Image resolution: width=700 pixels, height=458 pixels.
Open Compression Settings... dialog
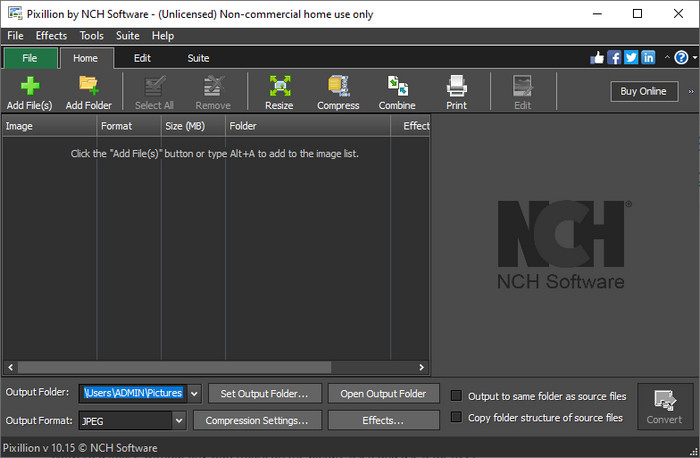point(257,421)
